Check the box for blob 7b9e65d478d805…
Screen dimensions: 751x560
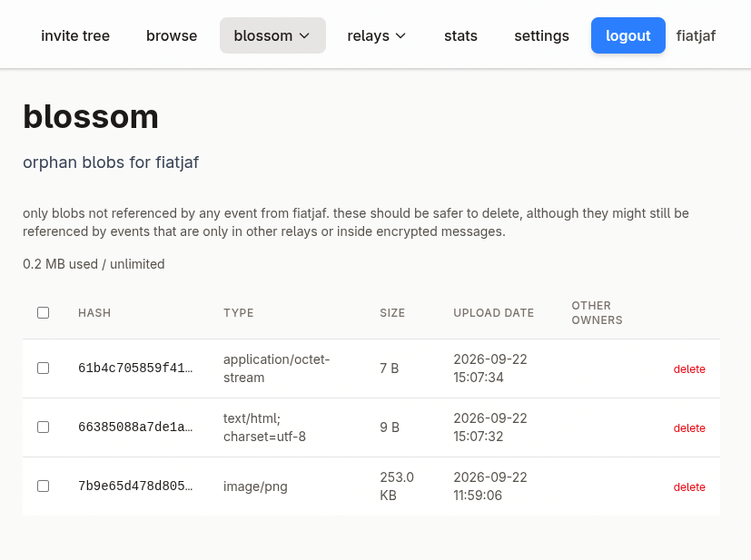pyautogui.click(x=43, y=486)
